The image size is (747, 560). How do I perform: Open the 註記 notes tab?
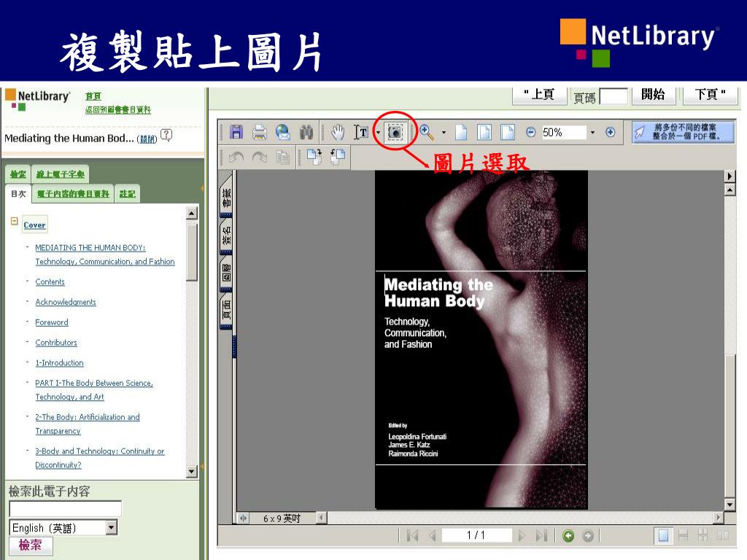click(127, 194)
